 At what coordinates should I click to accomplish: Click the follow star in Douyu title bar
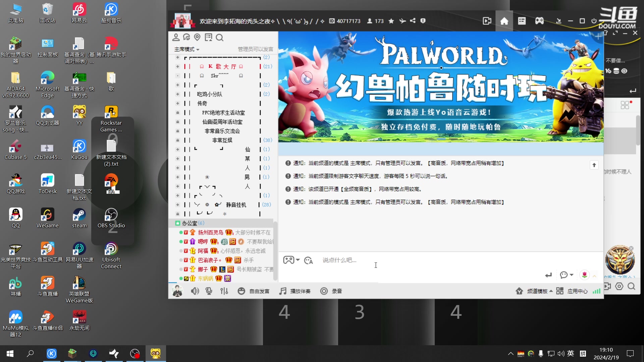point(391,21)
